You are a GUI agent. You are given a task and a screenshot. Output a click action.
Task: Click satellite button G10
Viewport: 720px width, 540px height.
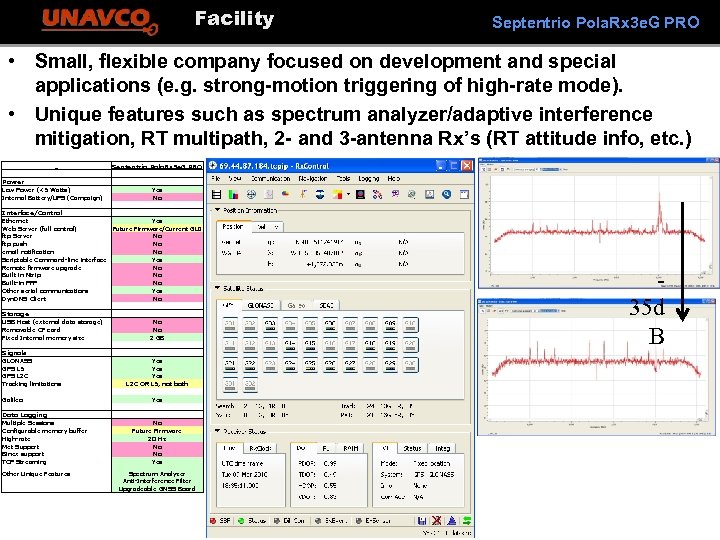click(410, 326)
